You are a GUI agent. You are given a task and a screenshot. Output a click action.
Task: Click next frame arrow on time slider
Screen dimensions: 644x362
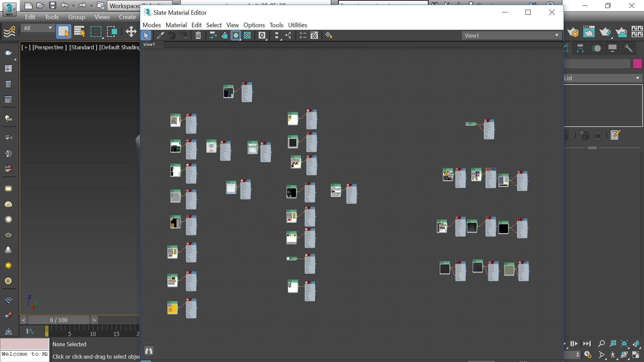tap(94, 320)
